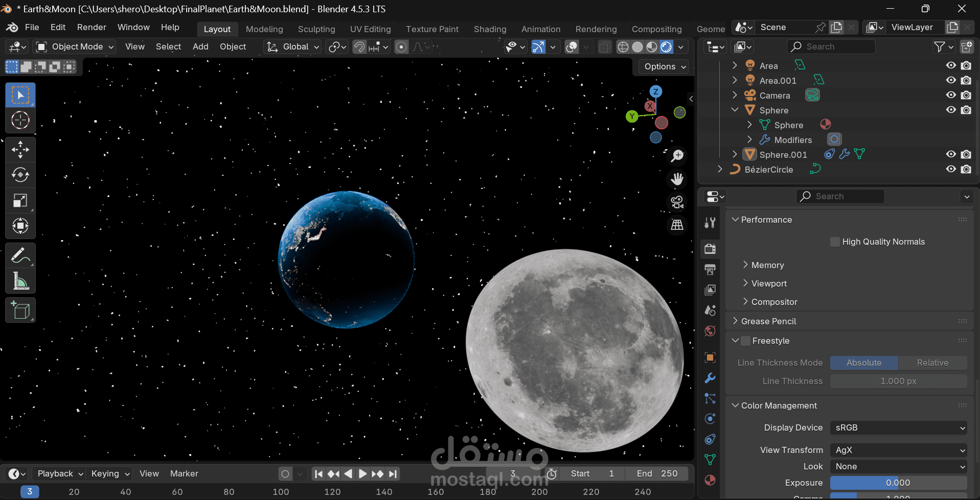Hide Area light in viewport
The image size is (980, 500).
(951, 65)
